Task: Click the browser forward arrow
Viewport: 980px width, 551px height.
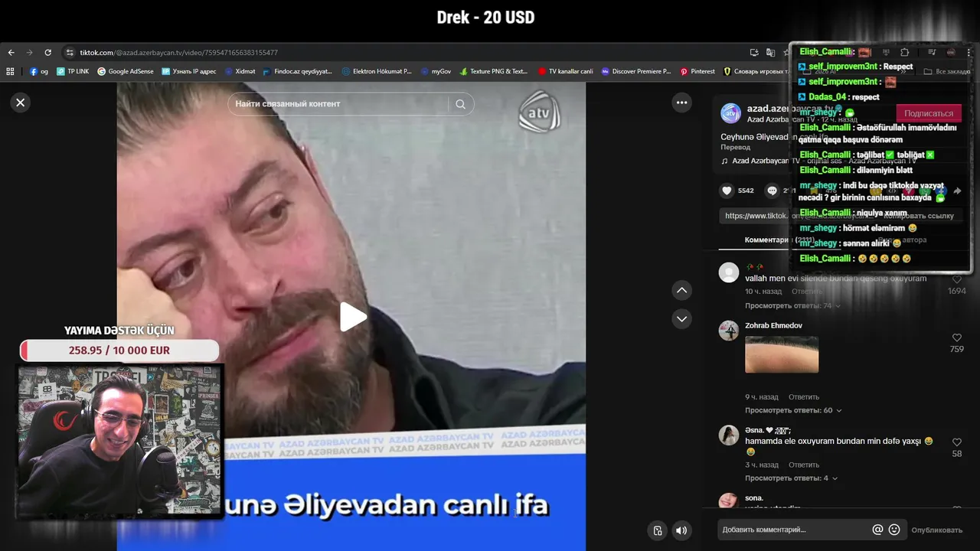Action: point(29,52)
